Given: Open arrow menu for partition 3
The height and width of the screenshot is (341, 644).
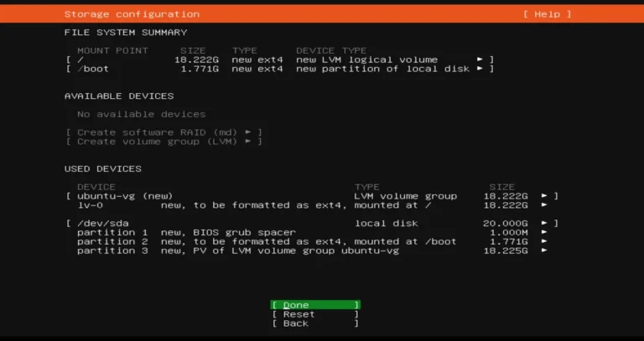Looking at the screenshot, I should (544, 251).
